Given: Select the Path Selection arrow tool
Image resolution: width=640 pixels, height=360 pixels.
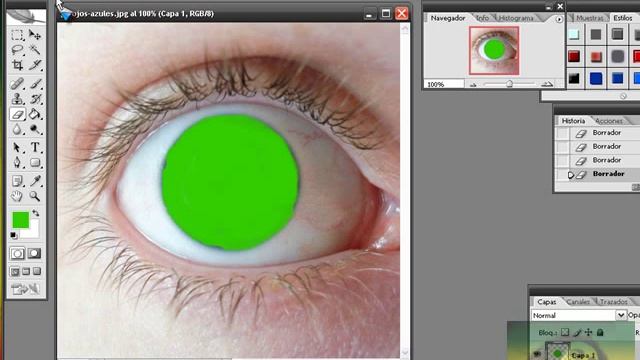Looking at the screenshot, I should pos(17,147).
